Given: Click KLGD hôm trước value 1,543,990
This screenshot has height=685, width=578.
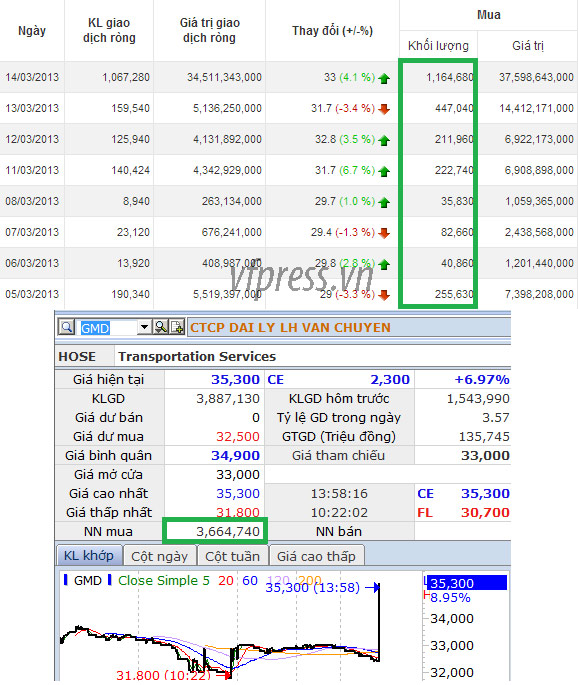Looking at the screenshot, I should pos(478,398).
